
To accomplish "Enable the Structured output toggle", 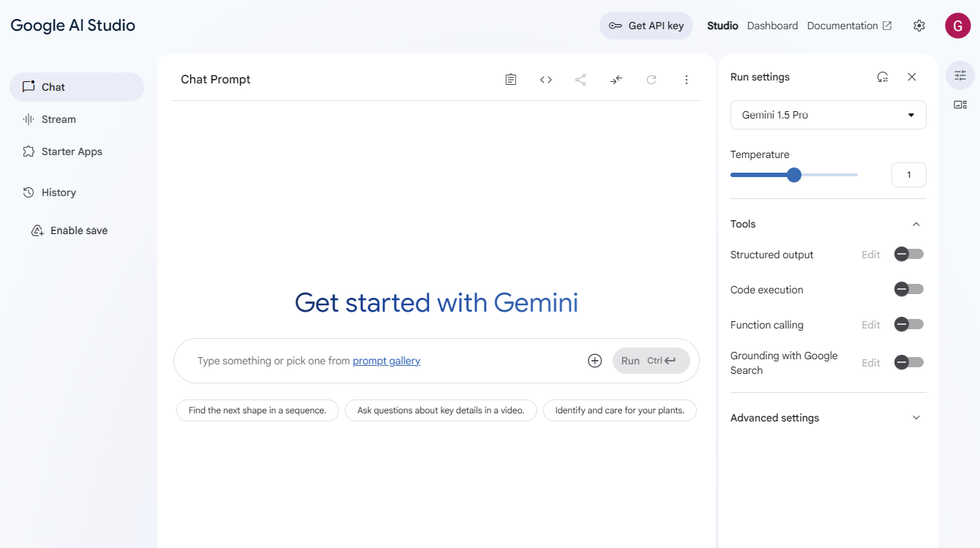I will [909, 255].
